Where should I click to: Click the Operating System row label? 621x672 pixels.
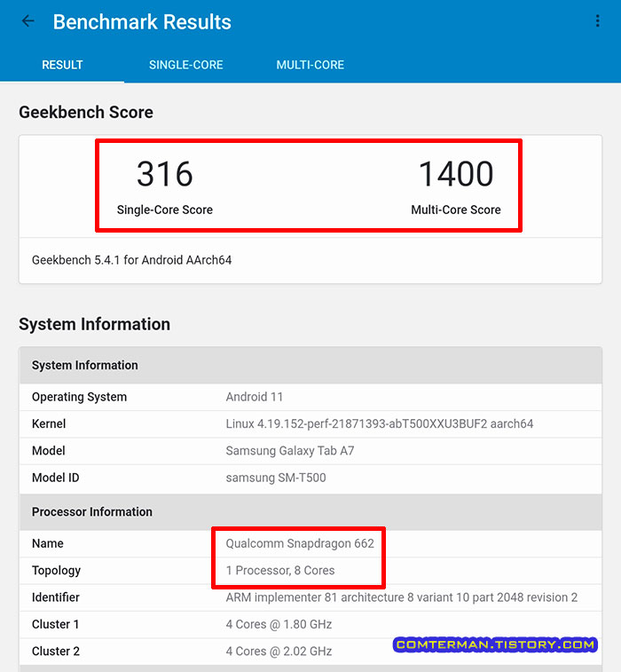(x=79, y=397)
